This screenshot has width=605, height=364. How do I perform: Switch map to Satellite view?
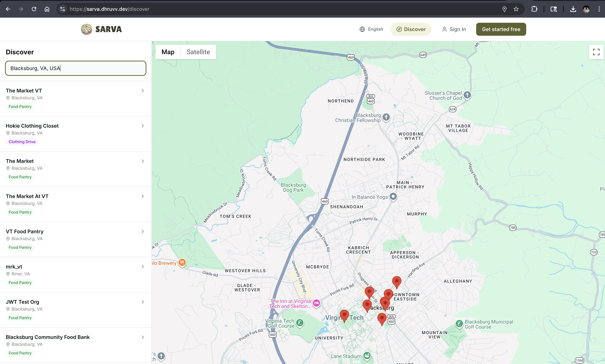pyautogui.click(x=198, y=52)
